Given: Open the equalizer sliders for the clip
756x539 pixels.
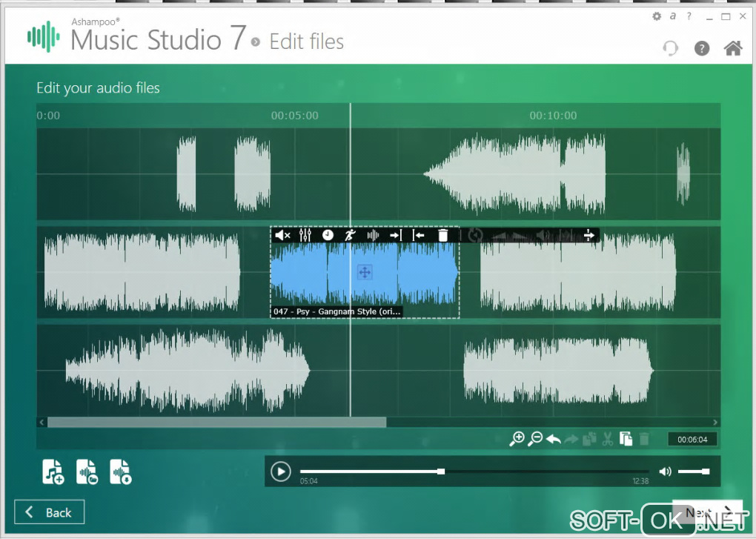Looking at the screenshot, I should coord(305,235).
